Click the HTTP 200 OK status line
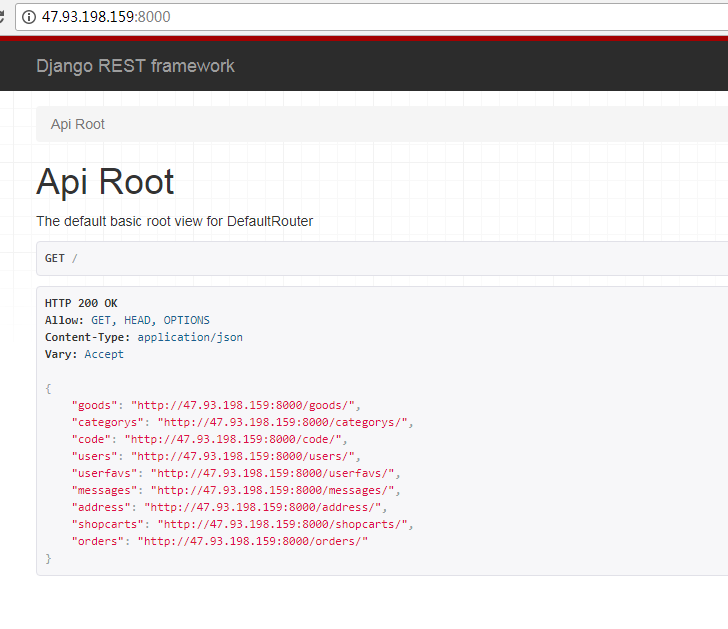The height and width of the screenshot is (629, 728). click(81, 303)
